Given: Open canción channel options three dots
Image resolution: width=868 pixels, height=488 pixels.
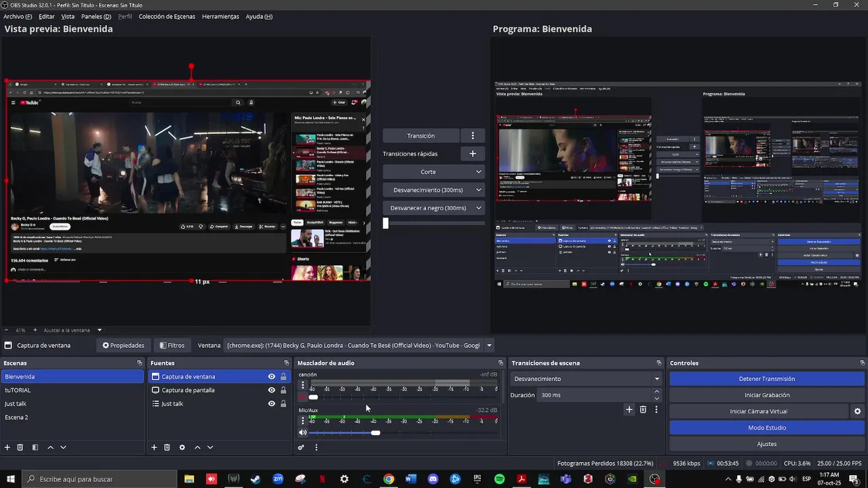Looking at the screenshot, I should [302, 385].
